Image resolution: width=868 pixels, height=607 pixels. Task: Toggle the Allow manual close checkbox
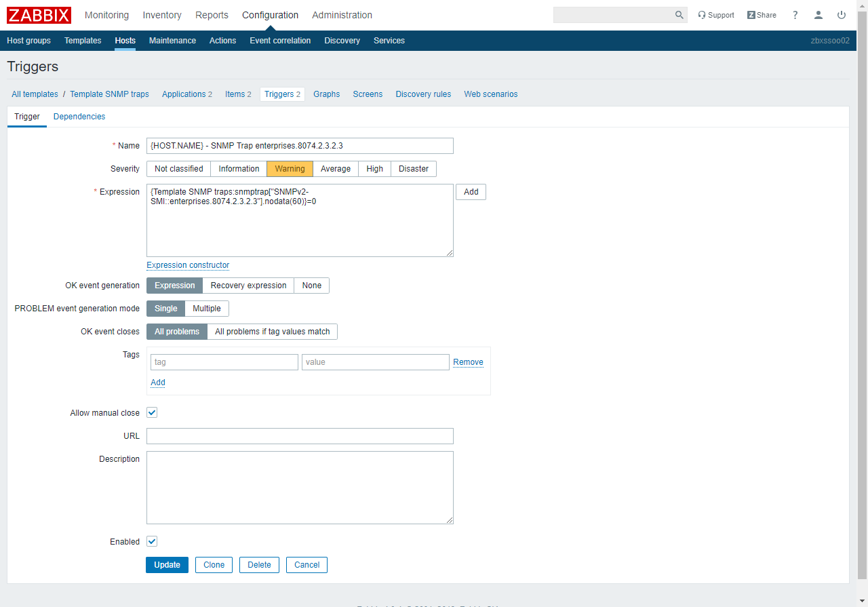tap(152, 412)
